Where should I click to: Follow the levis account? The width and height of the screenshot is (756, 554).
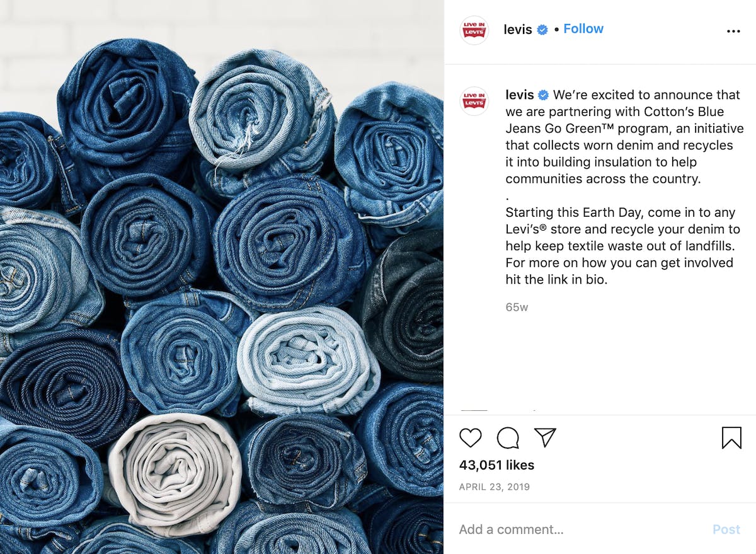583,29
